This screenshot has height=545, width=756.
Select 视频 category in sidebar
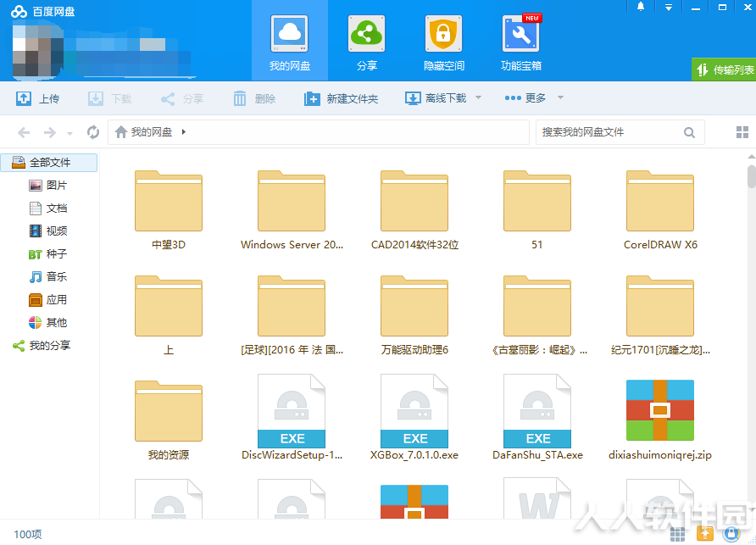[x=48, y=231]
